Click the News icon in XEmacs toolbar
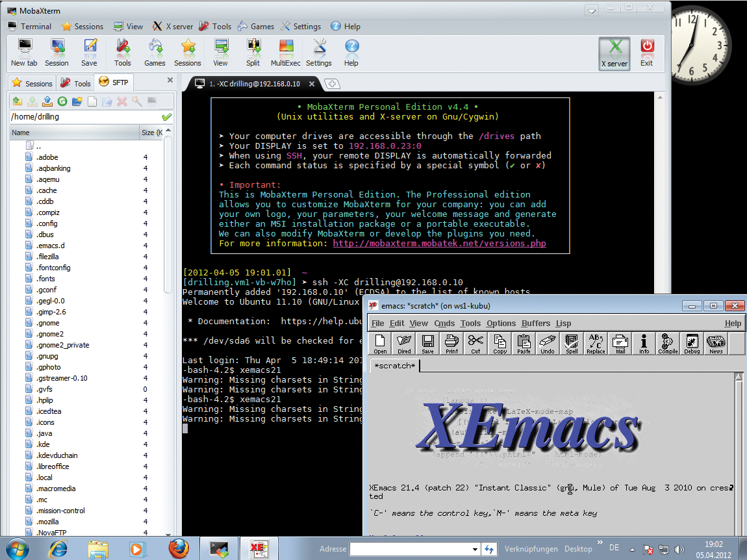The image size is (747, 560). (x=715, y=344)
